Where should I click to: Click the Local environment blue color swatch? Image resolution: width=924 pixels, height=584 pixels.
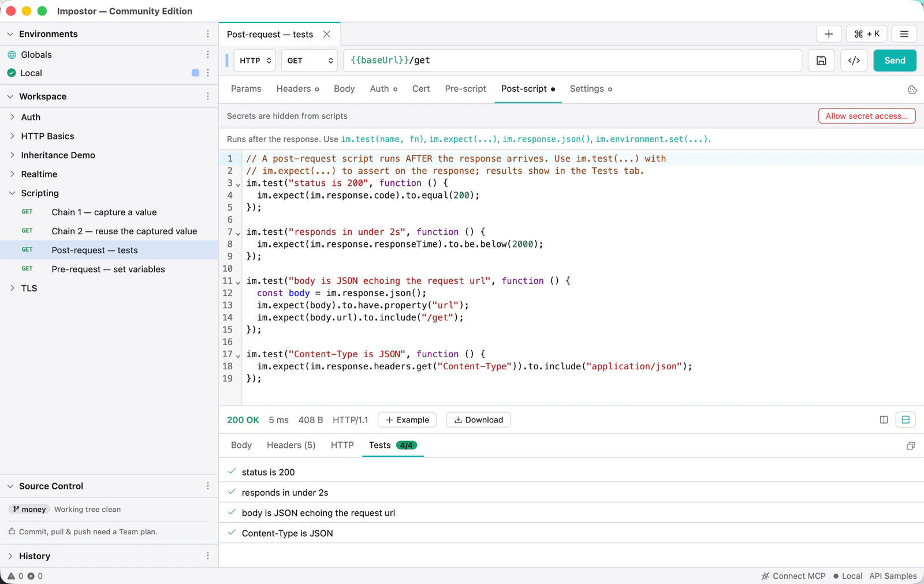click(195, 73)
